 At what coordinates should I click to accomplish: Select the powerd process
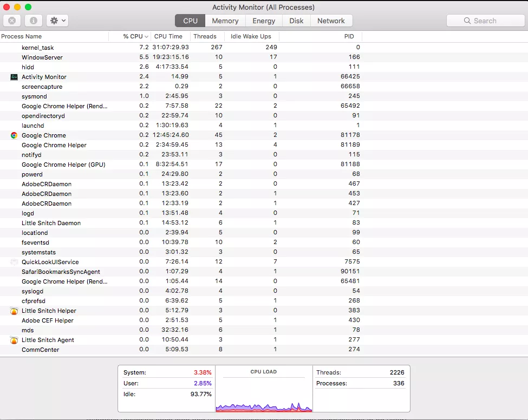coord(264,174)
